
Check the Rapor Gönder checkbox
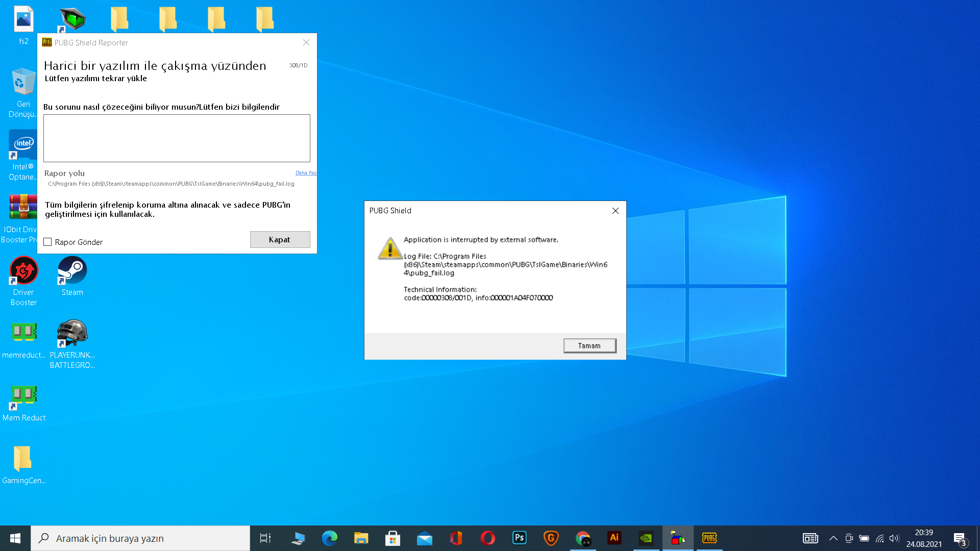(48, 242)
